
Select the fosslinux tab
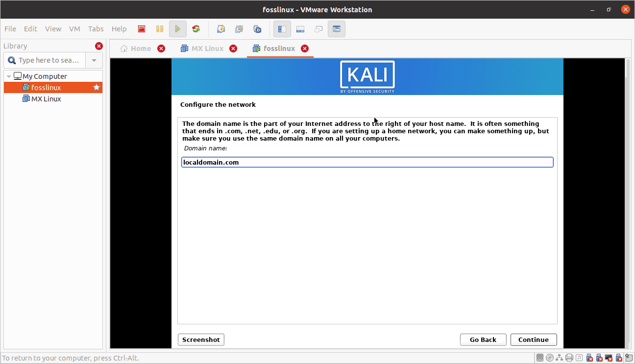279,48
